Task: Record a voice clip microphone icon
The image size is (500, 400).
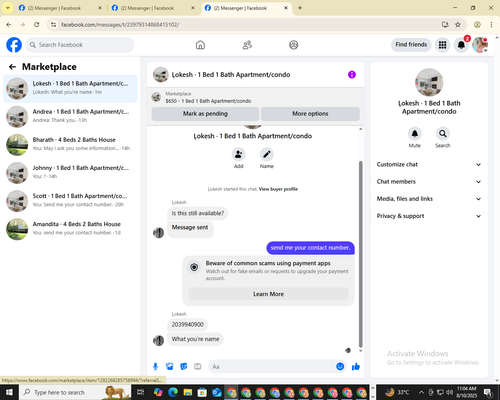Action: click(x=155, y=367)
